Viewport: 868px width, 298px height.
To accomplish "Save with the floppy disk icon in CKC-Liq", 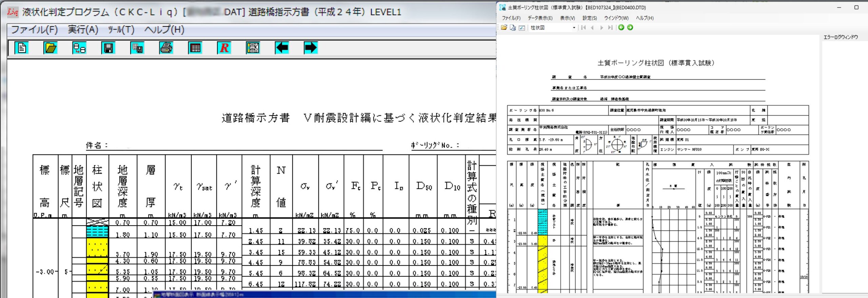I will point(108,48).
